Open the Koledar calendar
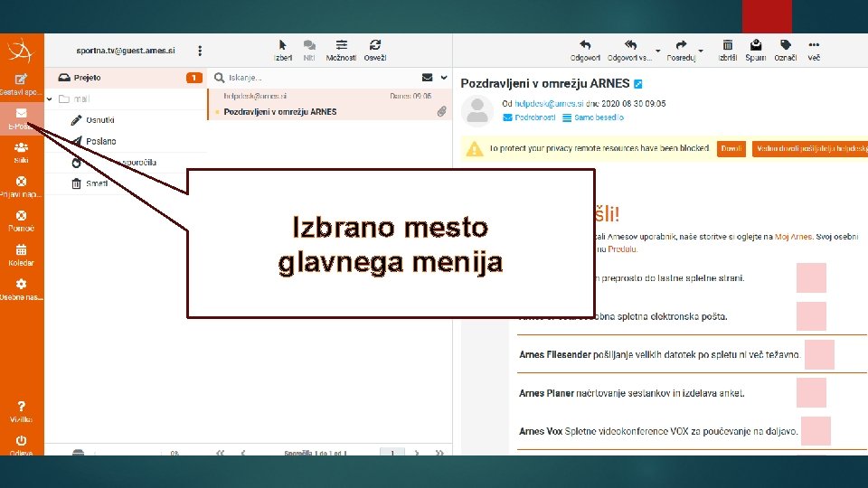 click(x=21, y=256)
